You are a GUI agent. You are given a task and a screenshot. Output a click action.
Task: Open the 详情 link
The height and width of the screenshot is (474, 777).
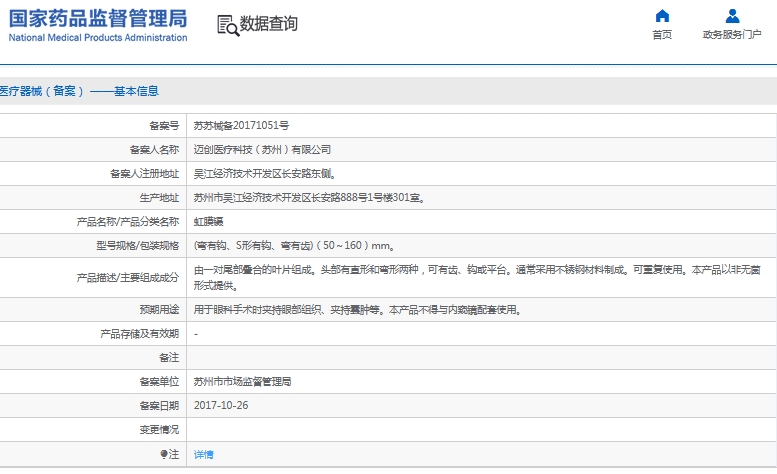204,454
